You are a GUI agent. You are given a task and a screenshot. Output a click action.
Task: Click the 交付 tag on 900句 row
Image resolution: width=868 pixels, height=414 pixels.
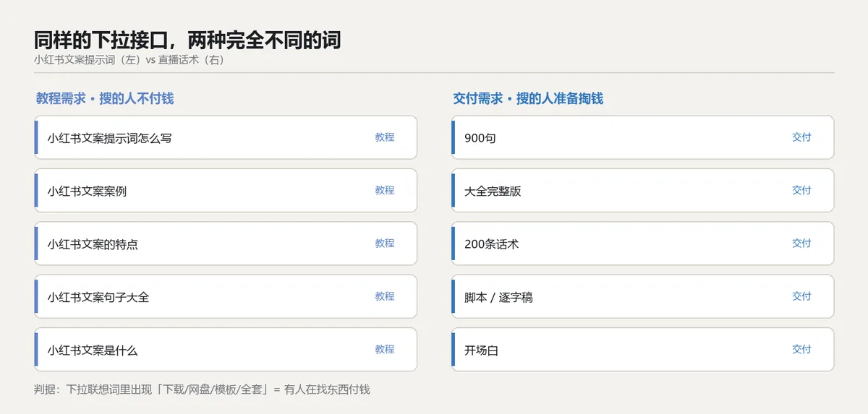[x=801, y=137]
